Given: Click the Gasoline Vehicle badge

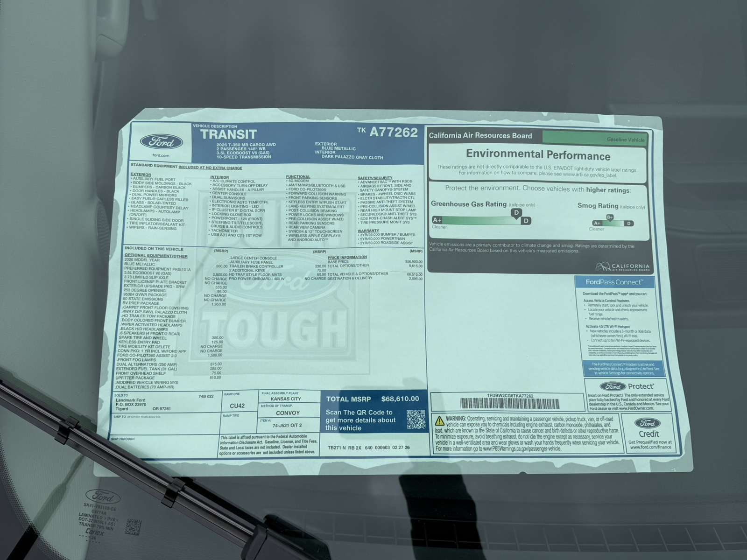Looking at the screenshot, I should click(x=626, y=138).
